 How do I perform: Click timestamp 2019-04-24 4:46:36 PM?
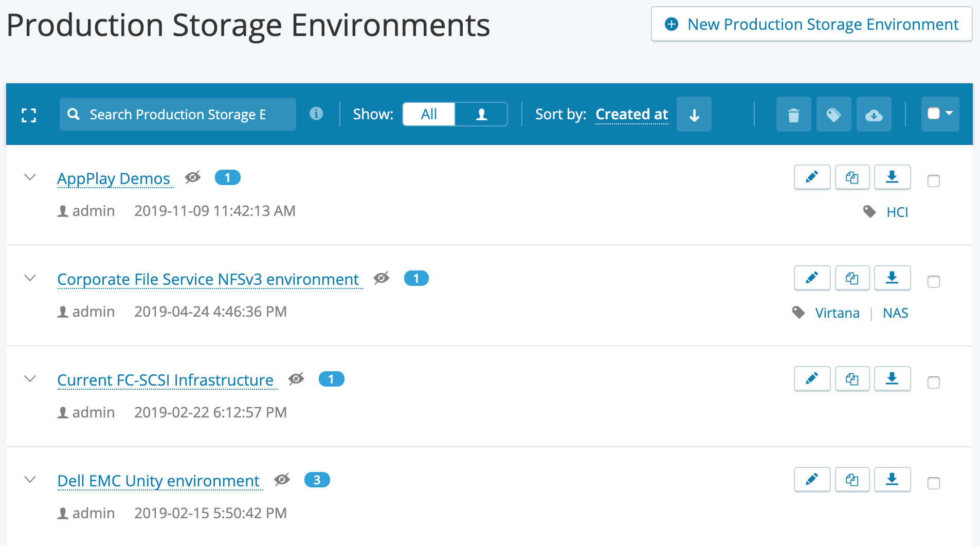(x=211, y=312)
